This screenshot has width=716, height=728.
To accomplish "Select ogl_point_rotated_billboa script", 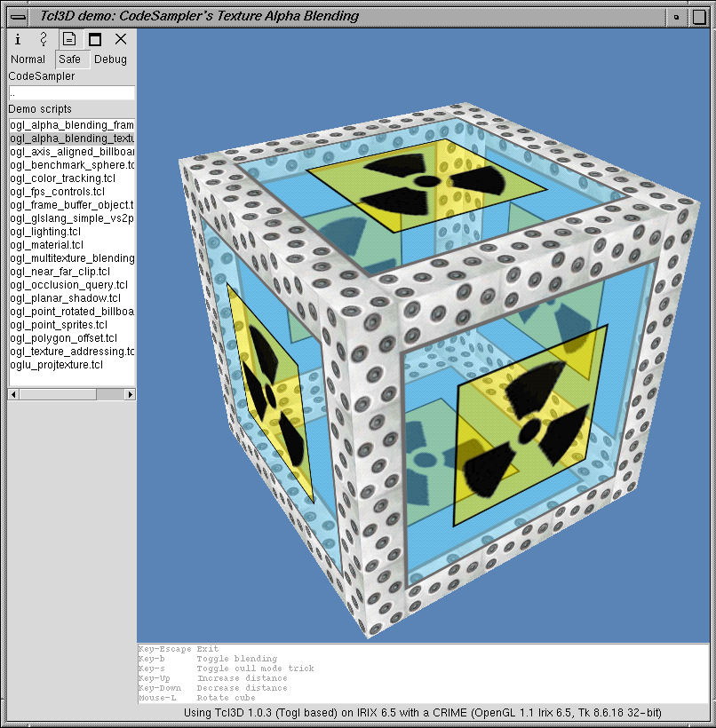I will (x=72, y=312).
